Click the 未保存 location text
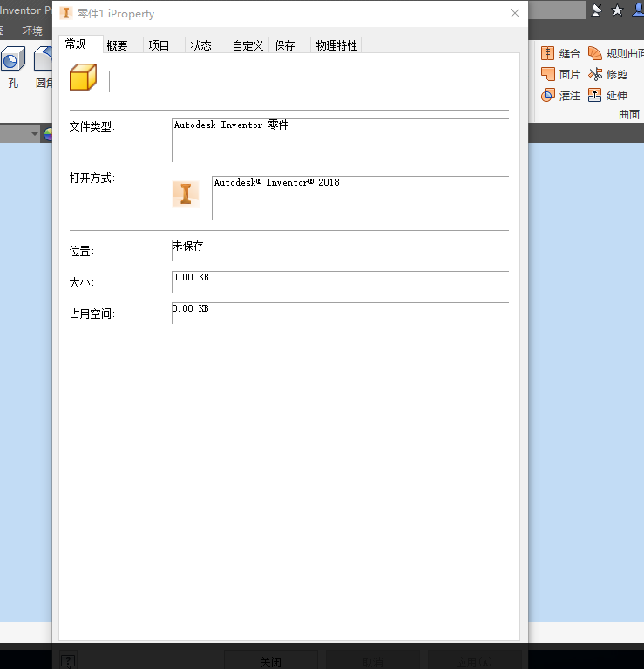 click(187, 246)
